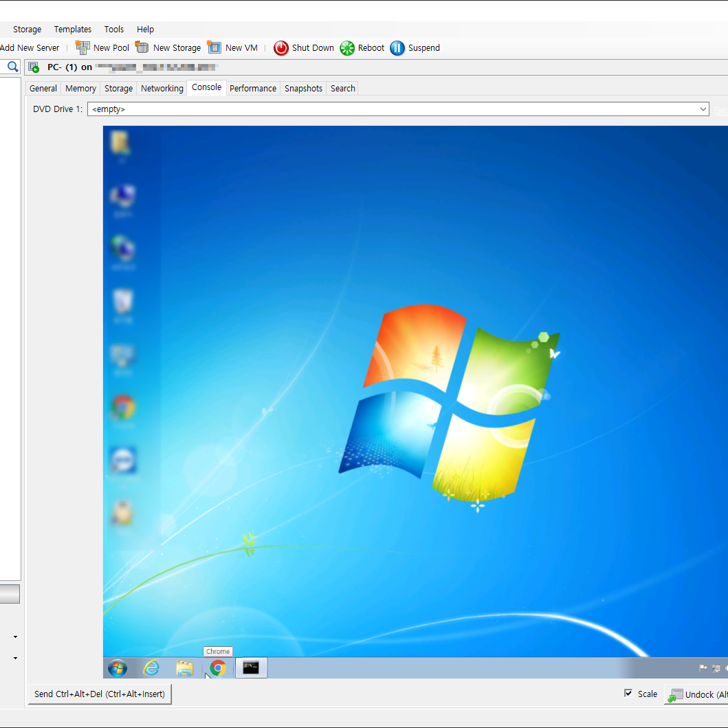Click the New Pool label
The width and height of the screenshot is (728, 728).
tap(111, 48)
